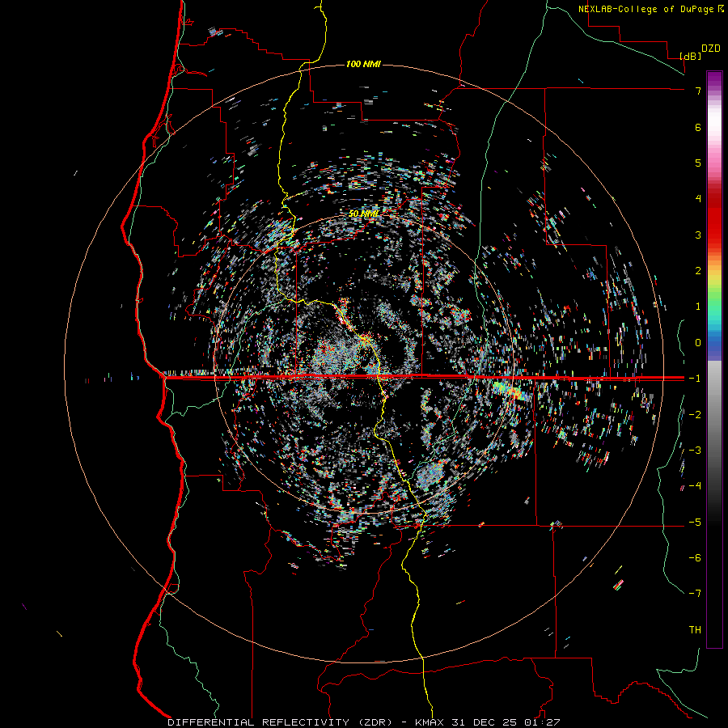The height and width of the screenshot is (728, 728).
Task: Click the -2 value on the color scale
Action: (695, 415)
